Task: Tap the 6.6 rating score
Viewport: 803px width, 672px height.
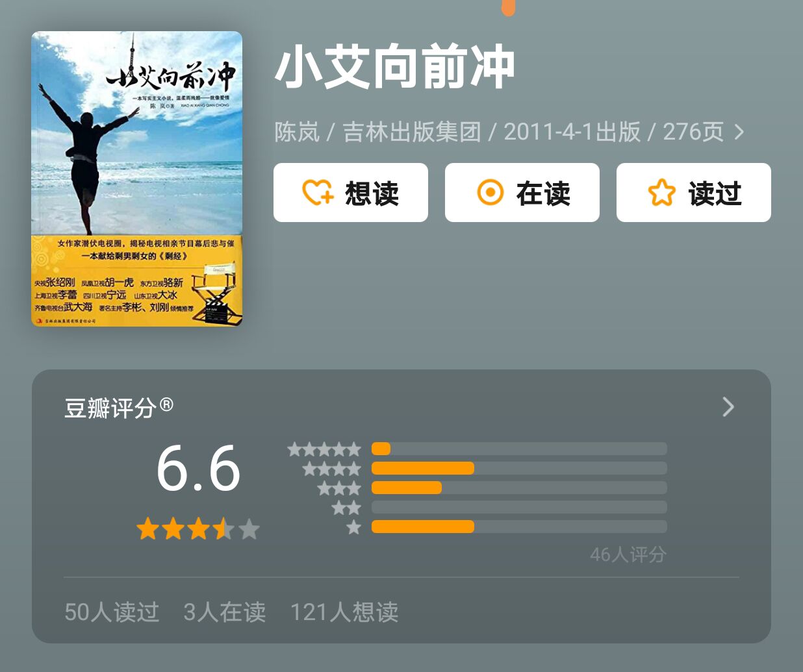Action: (x=198, y=469)
